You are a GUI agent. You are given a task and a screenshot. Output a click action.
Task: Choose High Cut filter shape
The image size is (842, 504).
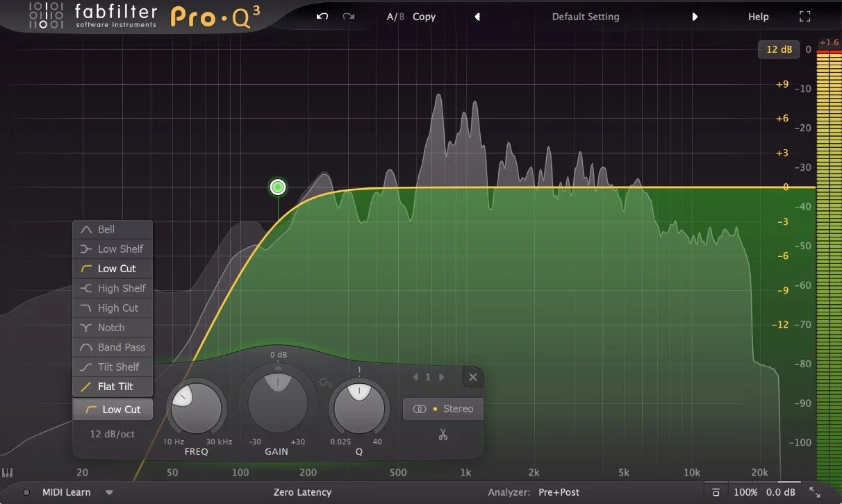(113, 308)
